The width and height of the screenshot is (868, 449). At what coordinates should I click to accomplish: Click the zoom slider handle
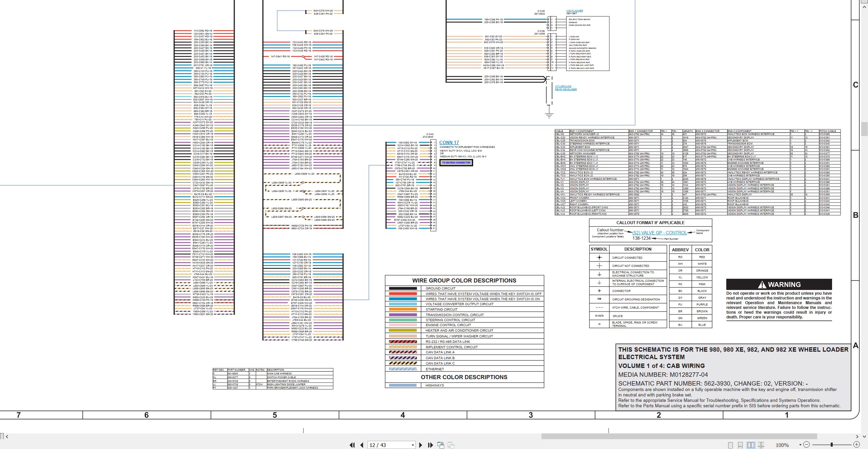click(x=832, y=445)
